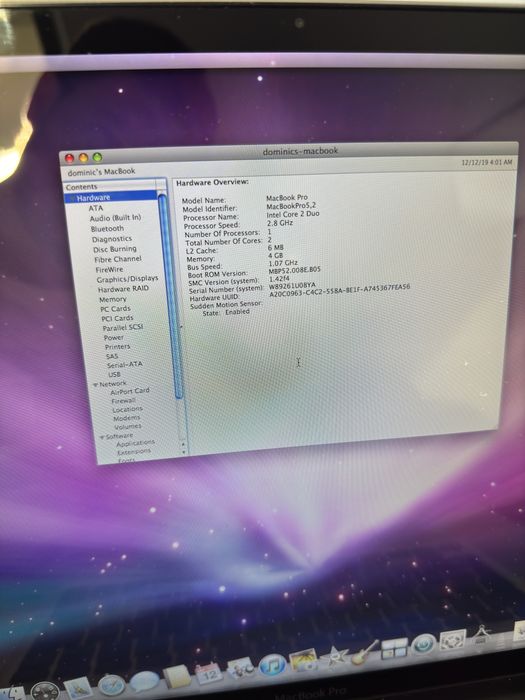Screen dimensions: 525x700
Task: Select SAS entry
Action: [x=112, y=356]
